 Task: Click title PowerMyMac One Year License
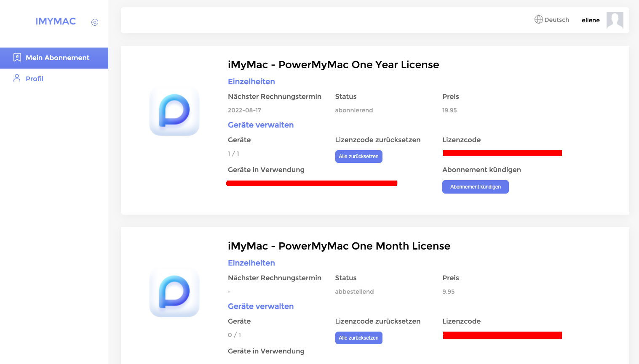click(333, 65)
